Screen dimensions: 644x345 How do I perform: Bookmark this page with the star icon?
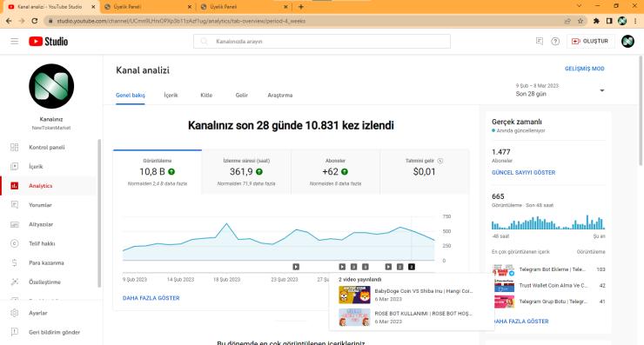[x=580, y=21]
